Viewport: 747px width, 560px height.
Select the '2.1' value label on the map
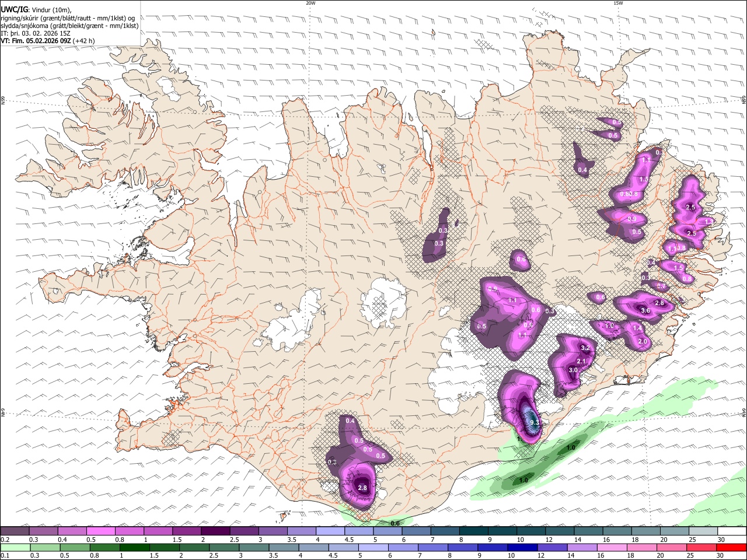[581, 362]
